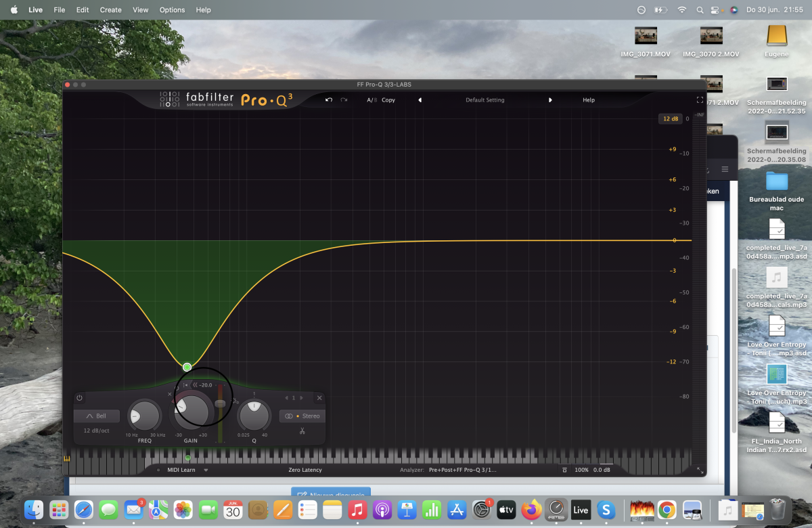Open the MIDI Learn dropdown arrow
Viewport: 812px width, 528px height.
click(206, 470)
